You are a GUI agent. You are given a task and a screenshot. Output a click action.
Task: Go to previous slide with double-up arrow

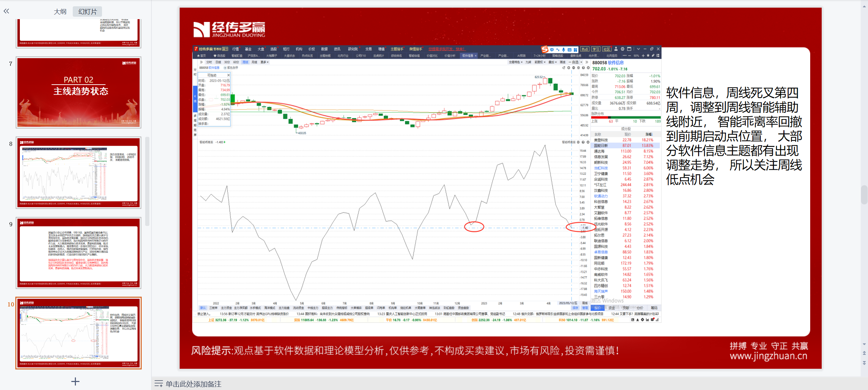tap(864, 353)
